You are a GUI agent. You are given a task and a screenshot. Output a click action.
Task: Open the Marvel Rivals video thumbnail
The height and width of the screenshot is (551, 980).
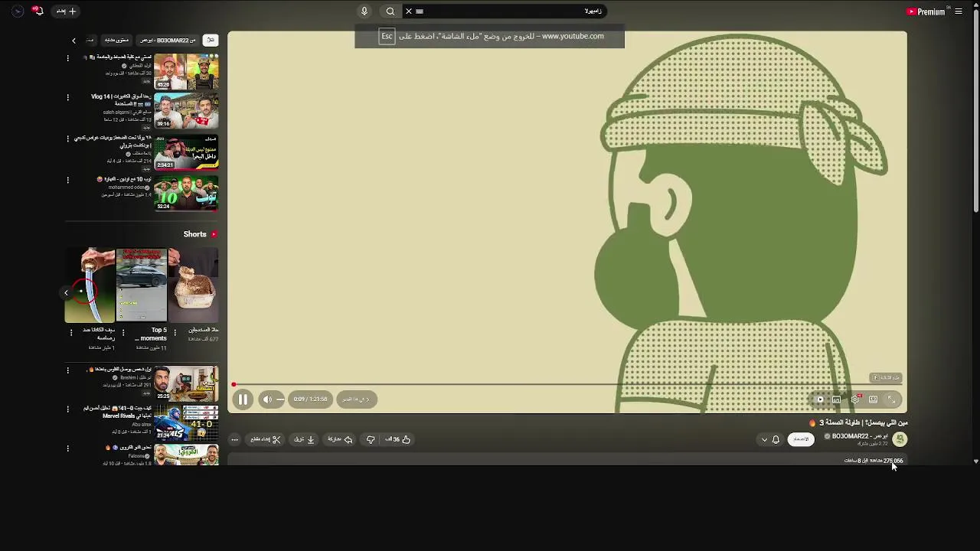tap(186, 423)
